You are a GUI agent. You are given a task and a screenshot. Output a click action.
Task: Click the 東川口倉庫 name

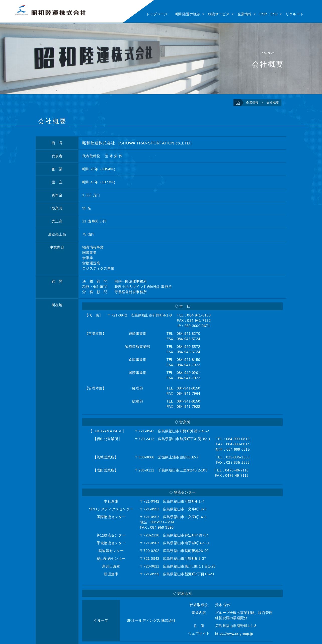[x=111, y=566]
